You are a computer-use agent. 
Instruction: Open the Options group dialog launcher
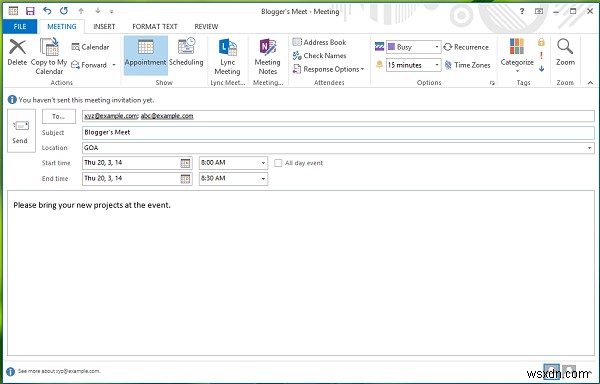click(x=492, y=83)
